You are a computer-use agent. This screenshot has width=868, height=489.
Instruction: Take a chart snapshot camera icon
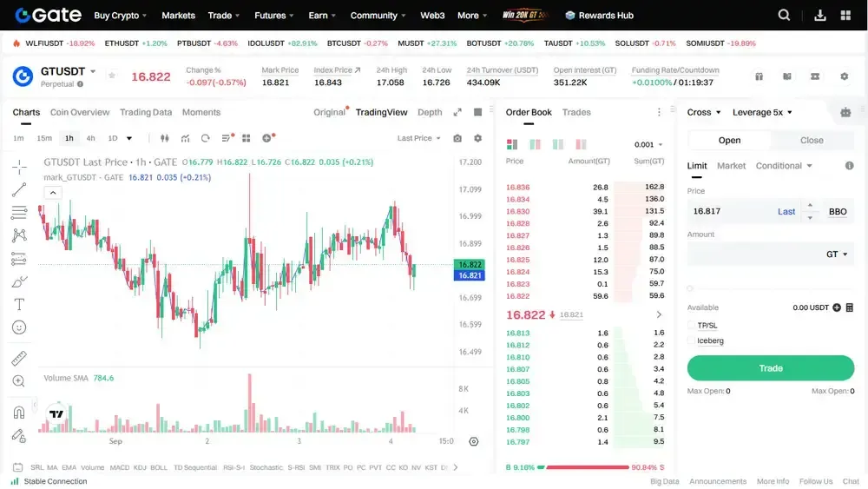pyautogui.click(x=457, y=138)
